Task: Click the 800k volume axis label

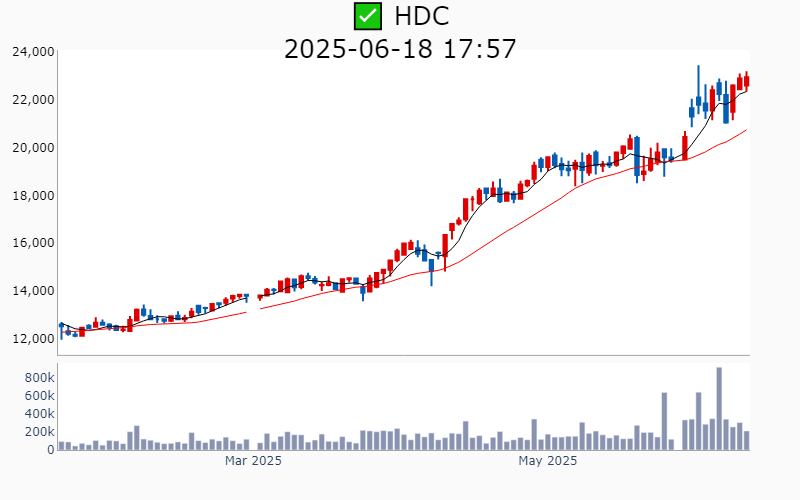Action: pos(39,378)
